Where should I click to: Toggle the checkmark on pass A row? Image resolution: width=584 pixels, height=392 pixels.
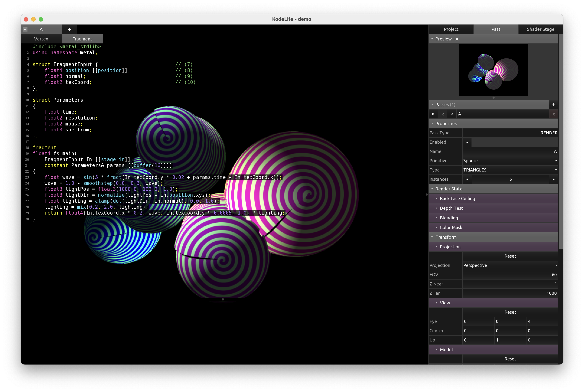pyautogui.click(x=452, y=114)
